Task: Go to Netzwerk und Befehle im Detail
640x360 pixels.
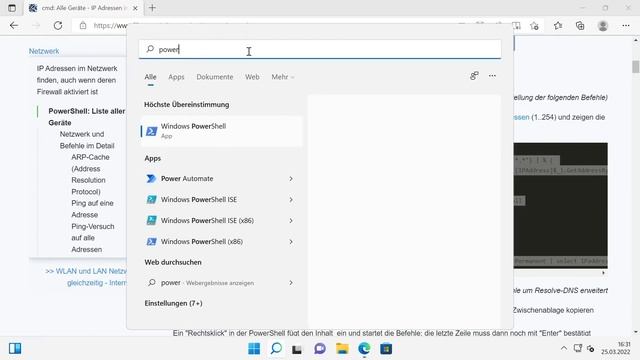Action: (87, 140)
